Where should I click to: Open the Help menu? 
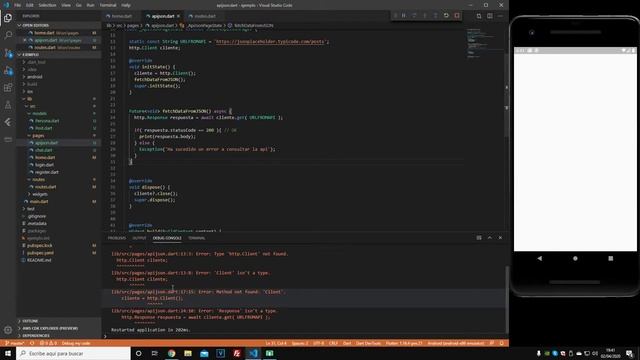pos(126,5)
